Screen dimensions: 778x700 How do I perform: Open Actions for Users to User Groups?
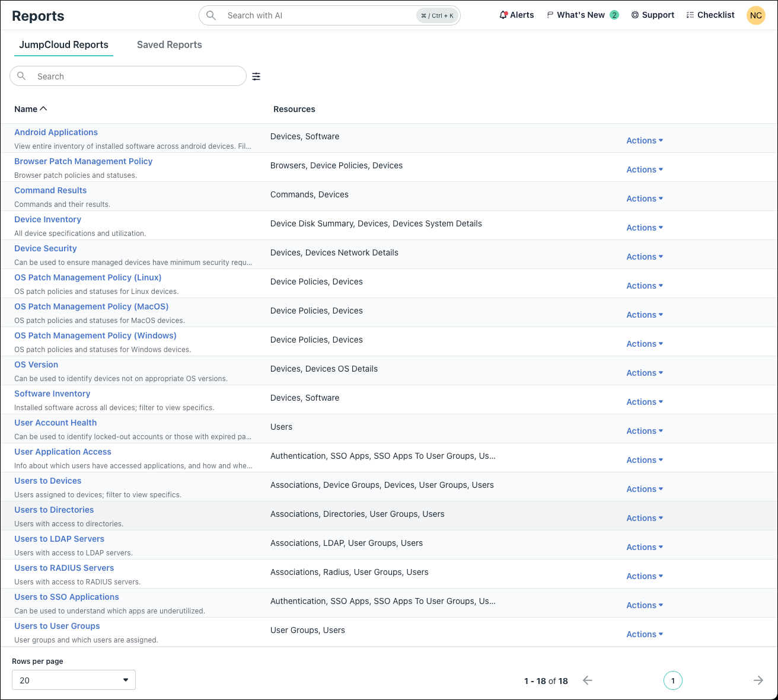coord(645,634)
